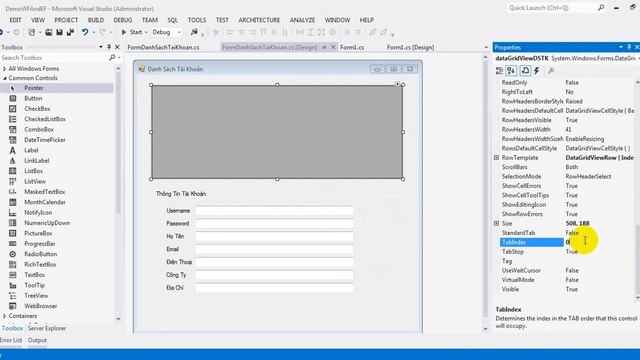Image resolution: width=640 pixels, height=360 pixels.
Task: Click the single Save disk icon
Action: point(60,32)
